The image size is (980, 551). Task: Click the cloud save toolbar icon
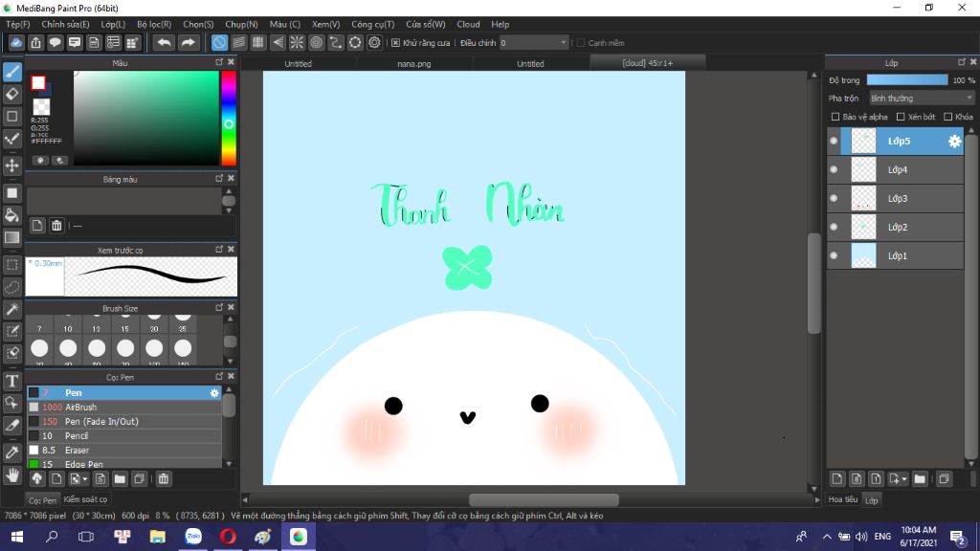pos(16,42)
